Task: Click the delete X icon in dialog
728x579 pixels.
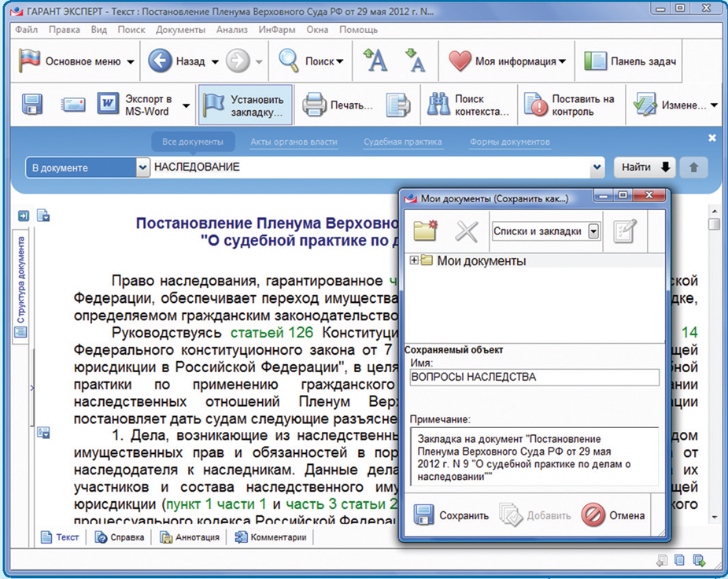Action: click(x=467, y=230)
